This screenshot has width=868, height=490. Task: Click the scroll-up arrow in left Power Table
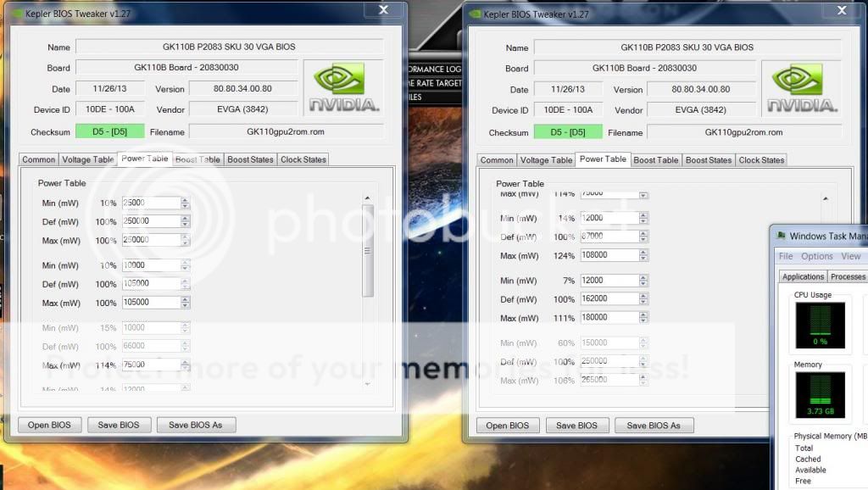coord(368,198)
